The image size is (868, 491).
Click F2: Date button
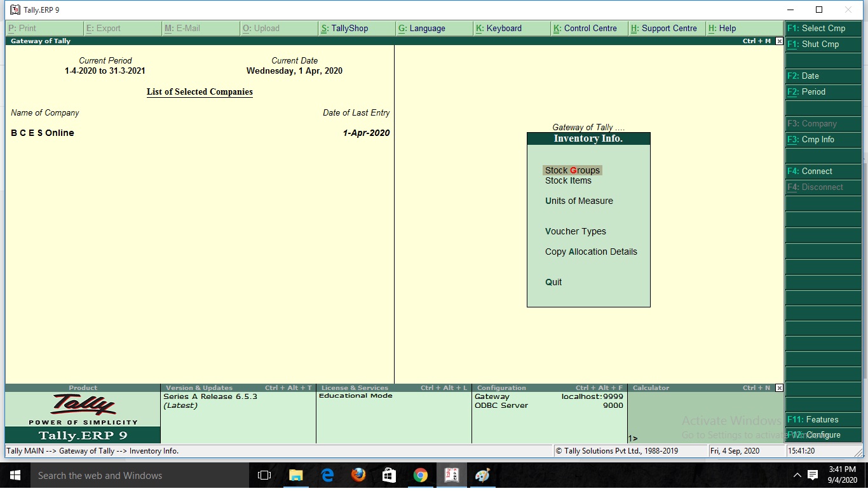point(824,76)
